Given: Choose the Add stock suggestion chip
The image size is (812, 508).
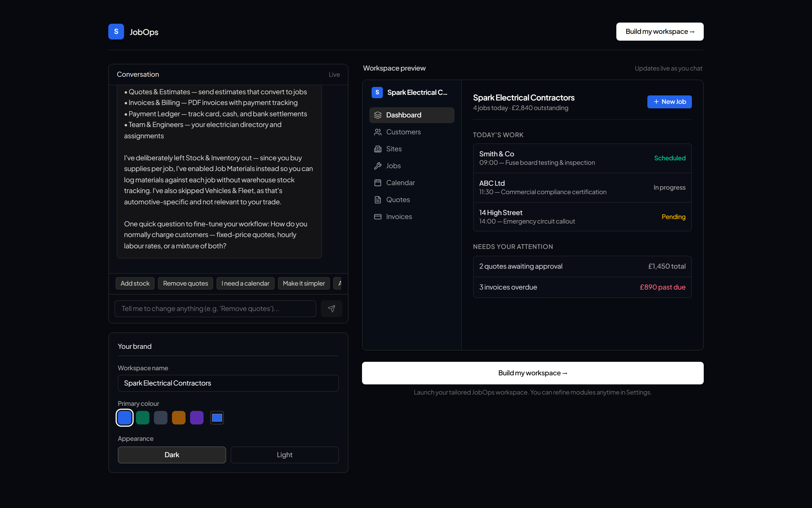Looking at the screenshot, I should [x=135, y=283].
